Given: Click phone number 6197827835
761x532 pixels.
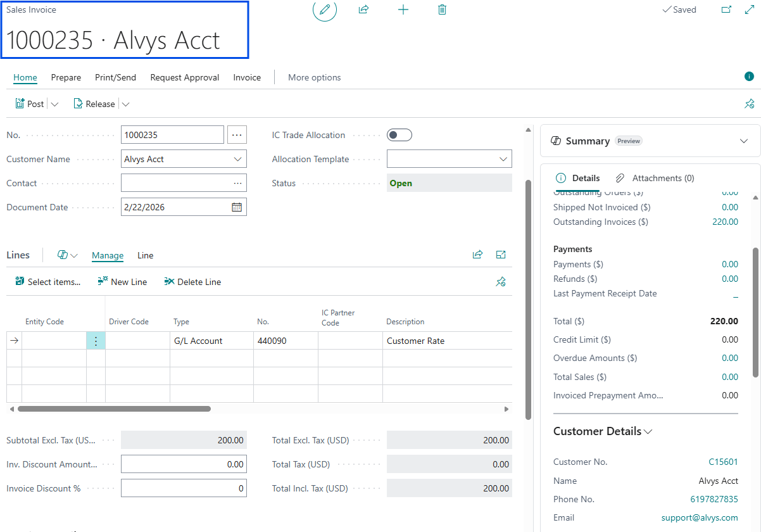Looking at the screenshot, I should (714, 499).
